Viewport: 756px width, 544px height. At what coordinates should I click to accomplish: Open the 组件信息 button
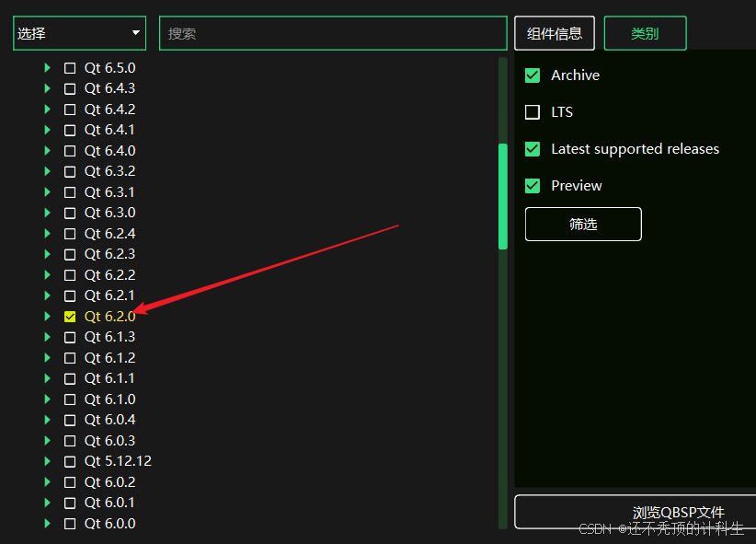555,33
